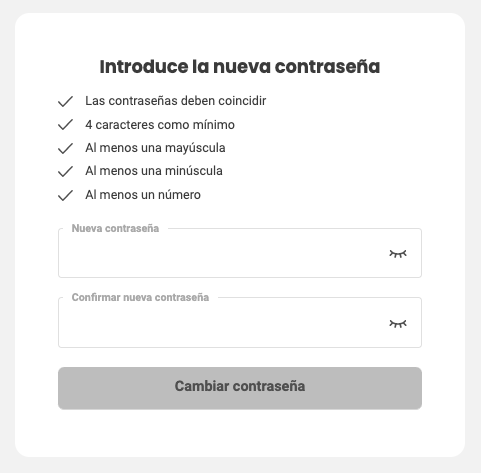Click the Cambiar contraseña button
Viewport: 481px width, 473px height.
click(x=240, y=388)
